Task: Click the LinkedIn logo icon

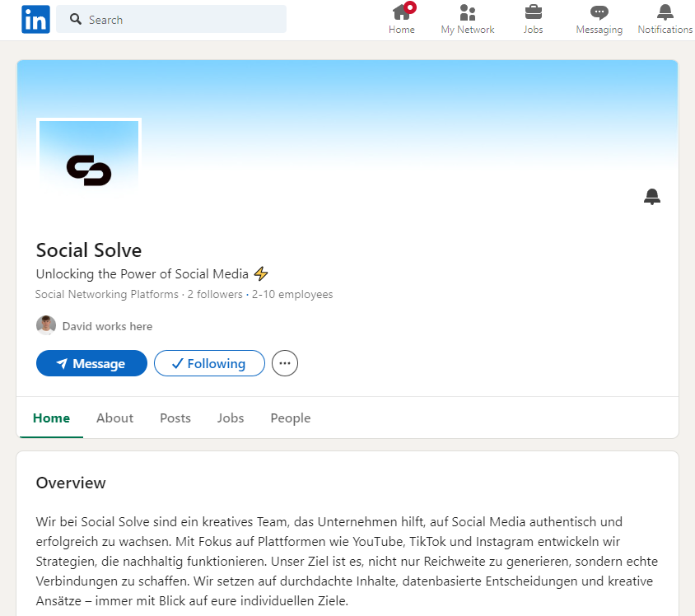Action: pyautogui.click(x=35, y=20)
